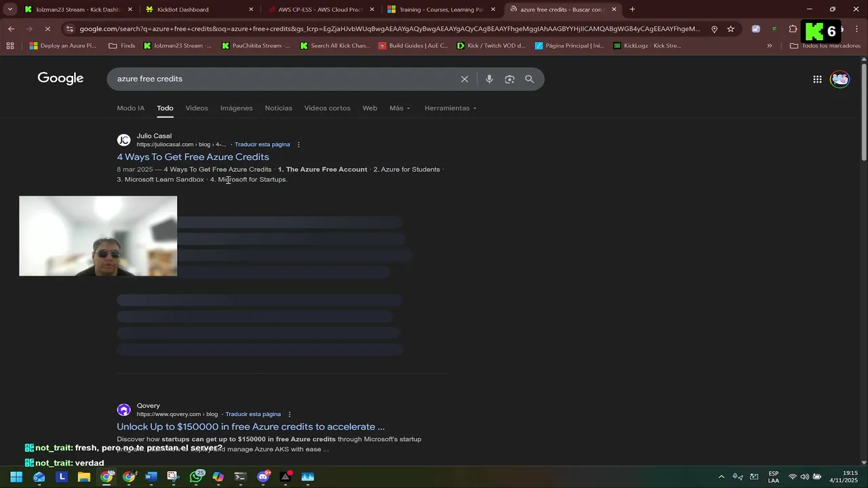Open the Página Principal bookmark

569,46
